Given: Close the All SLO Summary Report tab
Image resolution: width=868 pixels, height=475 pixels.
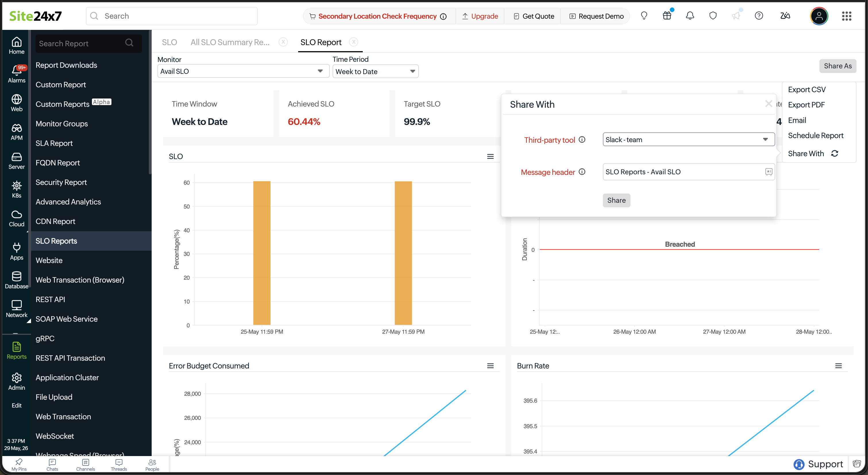Looking at the screenshot, I should 283,42.
